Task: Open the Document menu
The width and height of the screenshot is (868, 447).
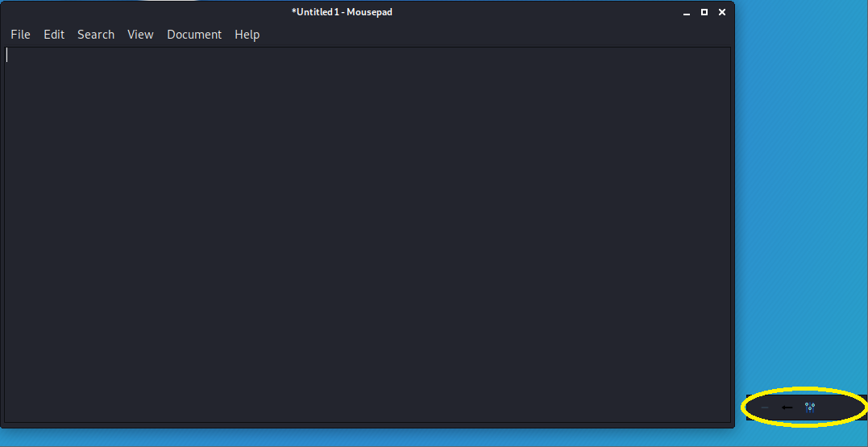Action: click(x=194, y=35)
